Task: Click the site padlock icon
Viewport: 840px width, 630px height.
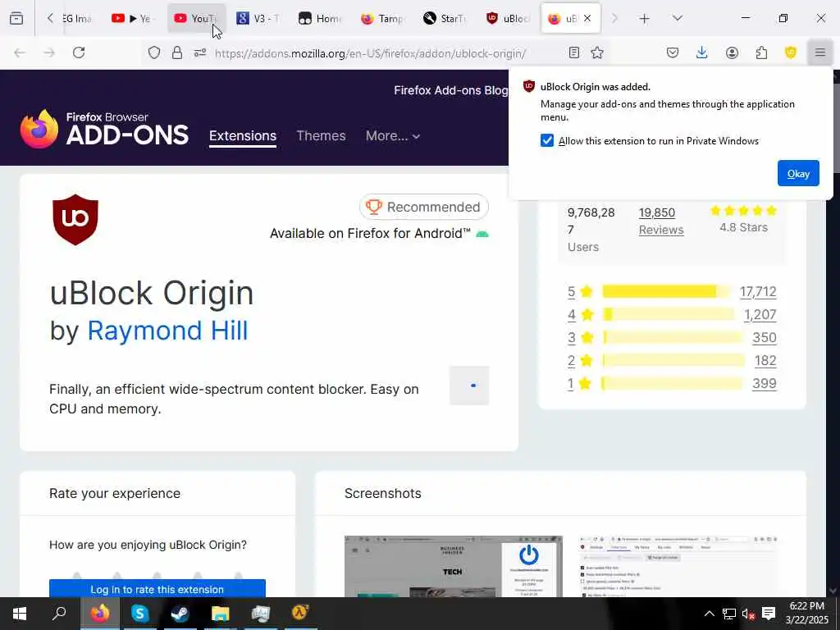Action: [177, 52]
